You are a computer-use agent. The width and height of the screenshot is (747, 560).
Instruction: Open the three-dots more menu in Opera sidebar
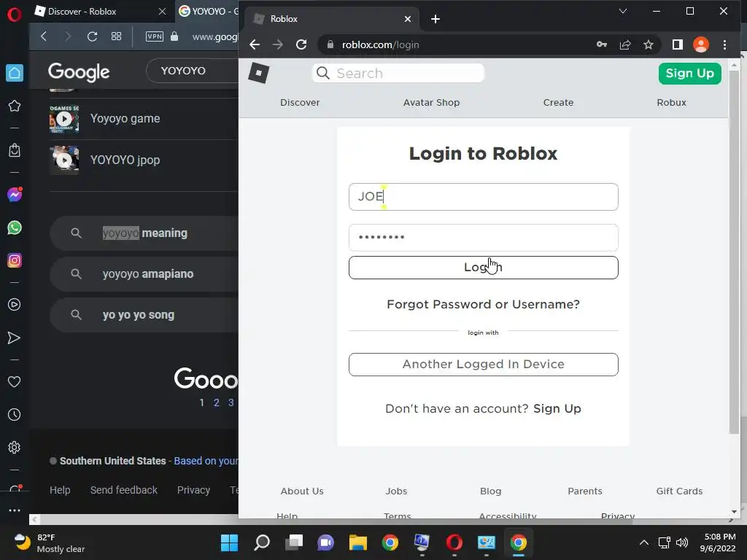pos(15,510)
